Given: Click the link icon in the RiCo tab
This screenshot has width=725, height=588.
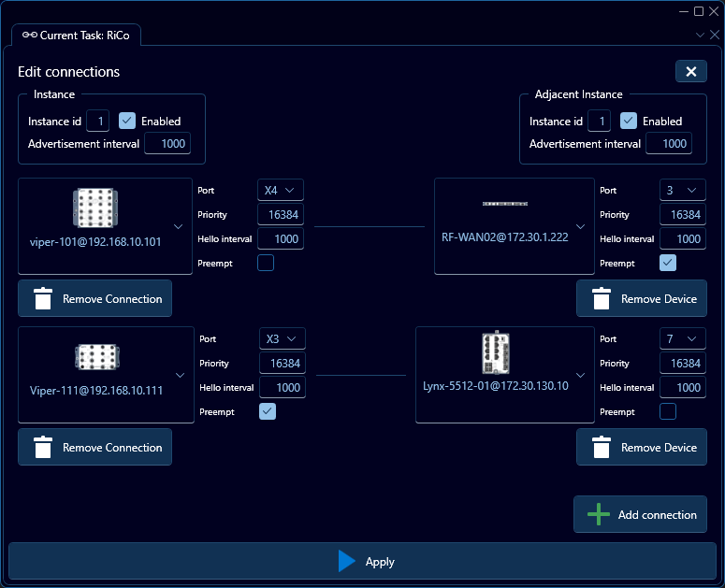Looking at the screenshot, I should 30,36.
